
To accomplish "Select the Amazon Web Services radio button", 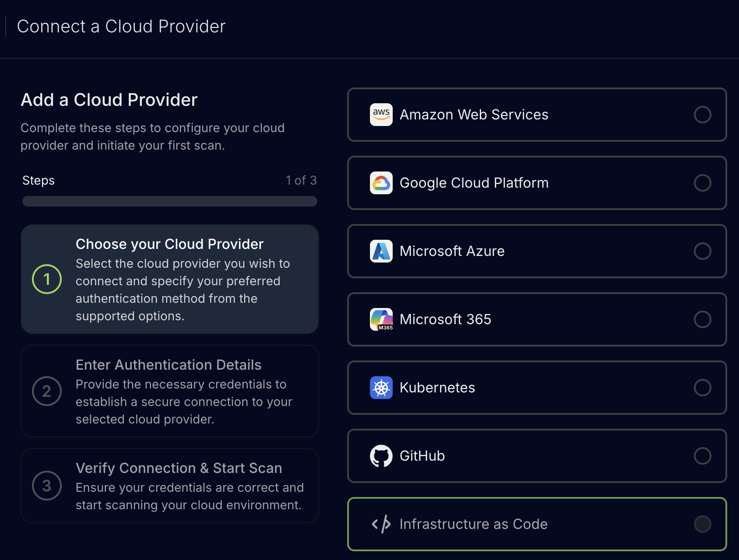I will tap(703, 115).
